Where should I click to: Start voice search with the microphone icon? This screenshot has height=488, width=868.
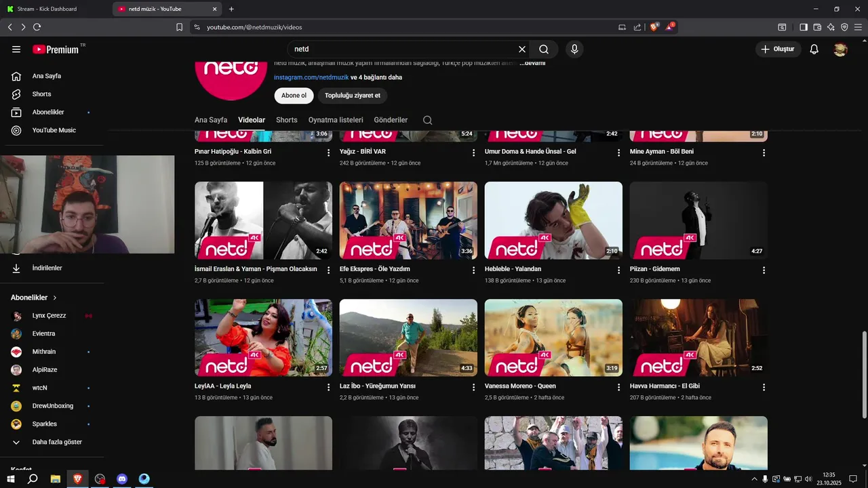pos(574,49)
